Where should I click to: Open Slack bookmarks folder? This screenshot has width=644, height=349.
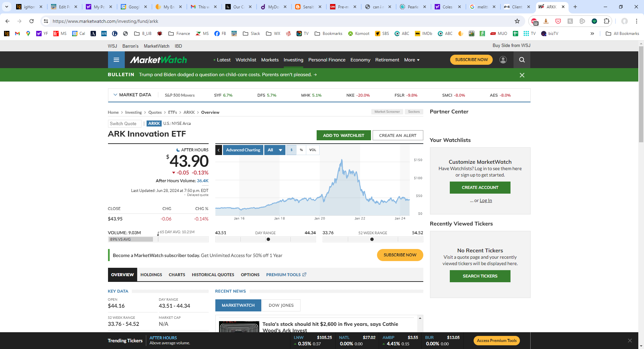[252, 34]
